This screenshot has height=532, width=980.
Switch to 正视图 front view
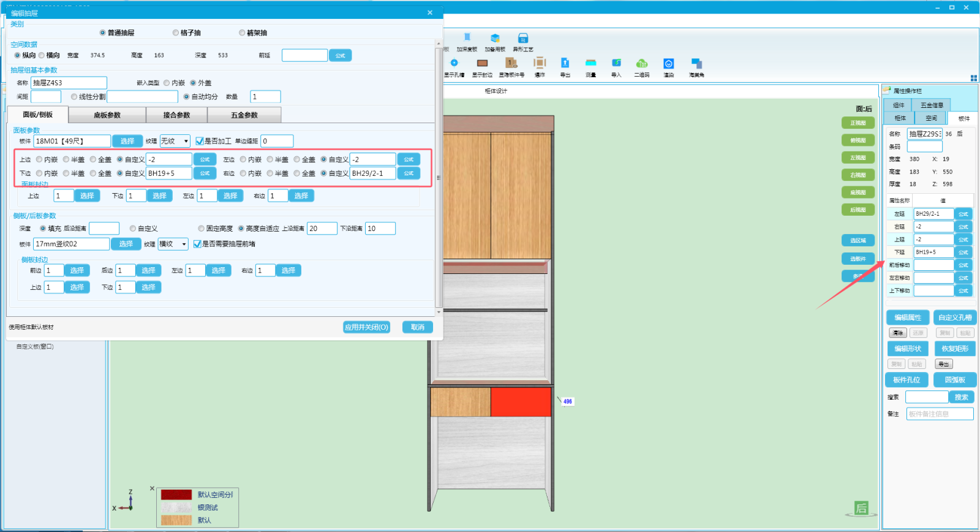coord(858,123)
